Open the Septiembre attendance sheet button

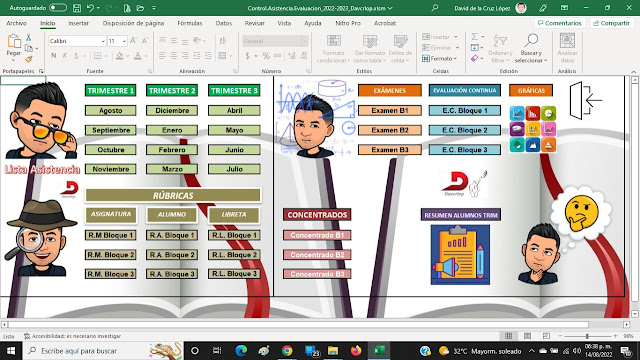point(111,130)
